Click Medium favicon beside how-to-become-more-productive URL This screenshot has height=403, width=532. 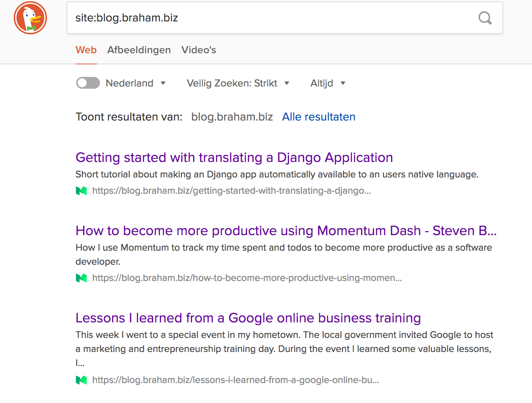(81, 278)
